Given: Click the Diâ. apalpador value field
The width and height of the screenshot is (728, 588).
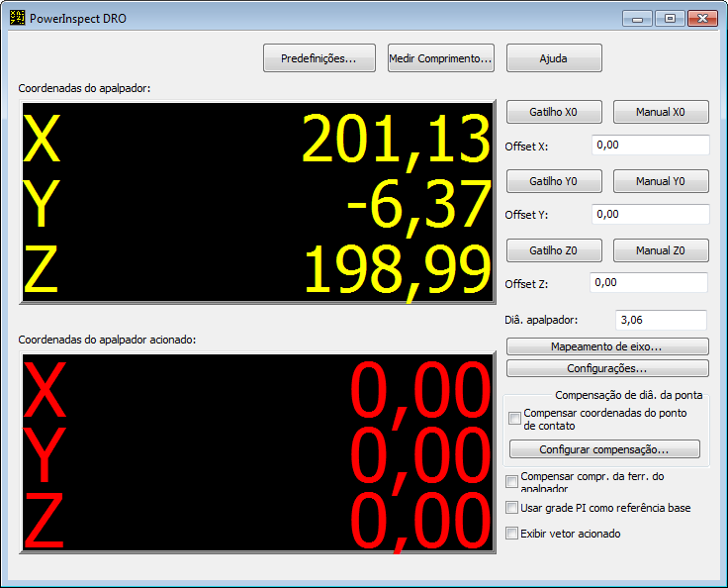Looking at the screenshot, I should tap(661, 321).
